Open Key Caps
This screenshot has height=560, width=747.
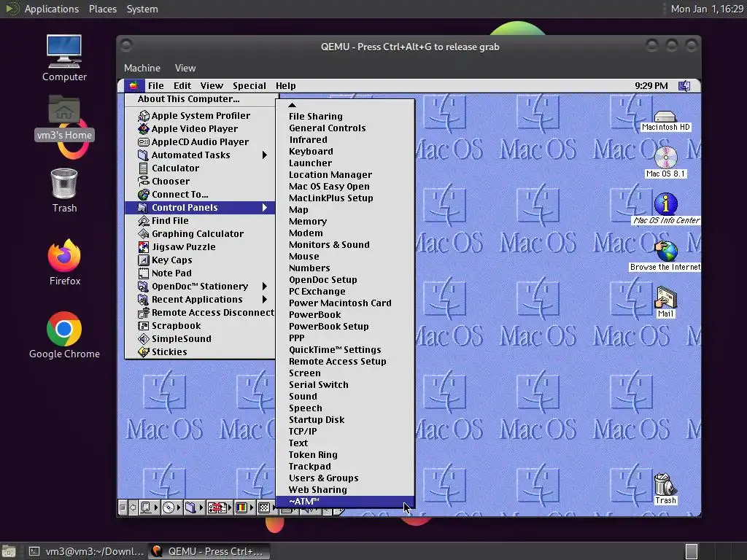(x=200, y=260)
